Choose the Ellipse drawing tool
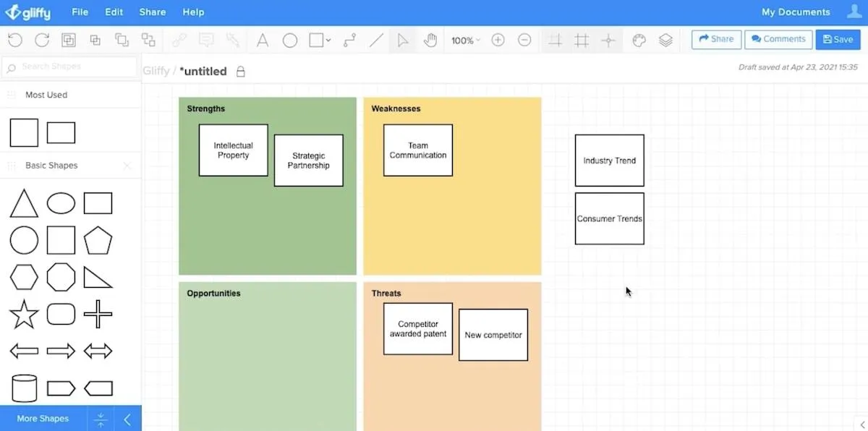 click(290, 40)
